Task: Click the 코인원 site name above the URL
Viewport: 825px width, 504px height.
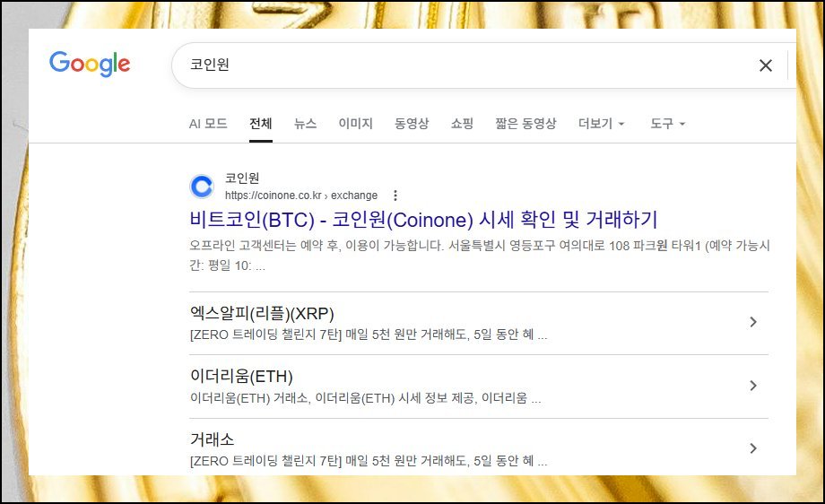Action: (242, 178)
